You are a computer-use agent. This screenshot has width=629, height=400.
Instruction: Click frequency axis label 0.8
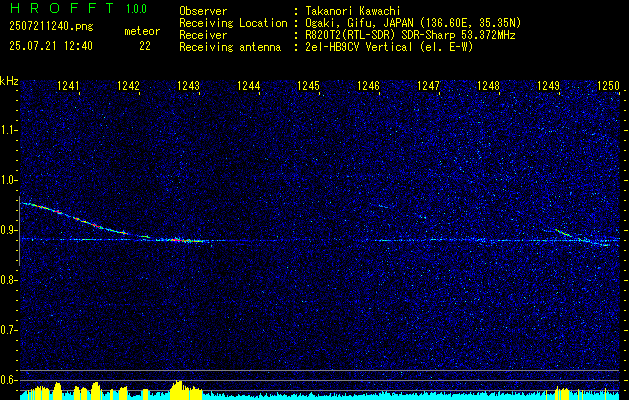point(9,280)
